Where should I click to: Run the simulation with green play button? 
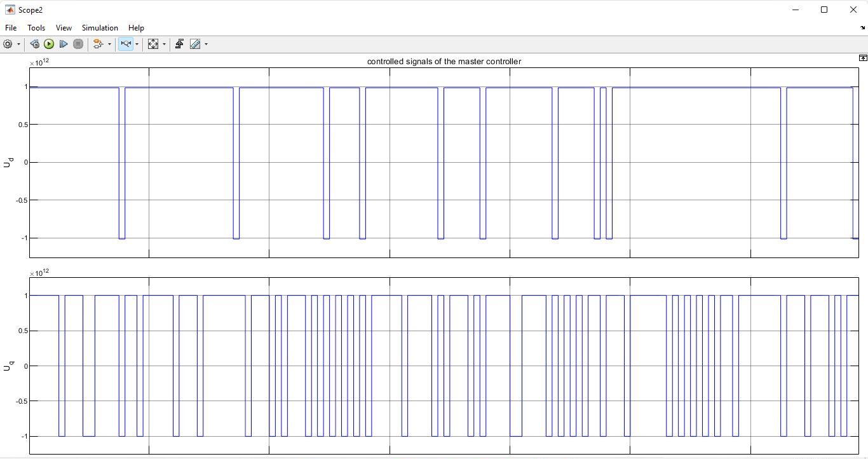point(49,44)
